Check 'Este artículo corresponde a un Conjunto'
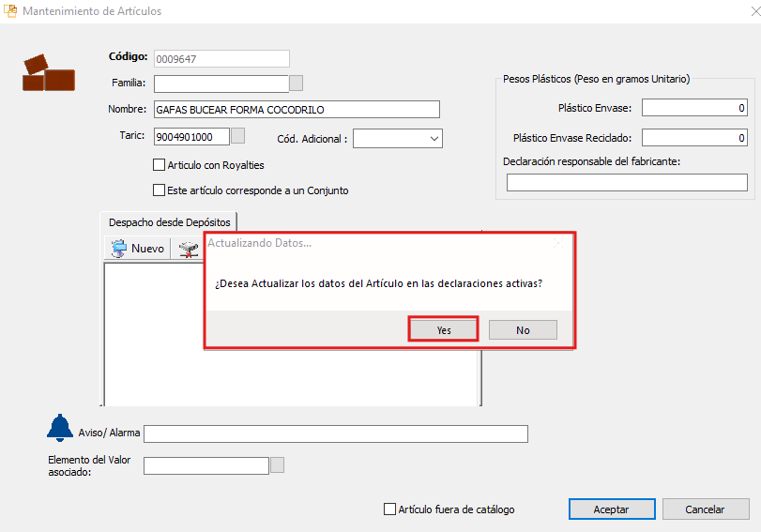 pos(159,190)
